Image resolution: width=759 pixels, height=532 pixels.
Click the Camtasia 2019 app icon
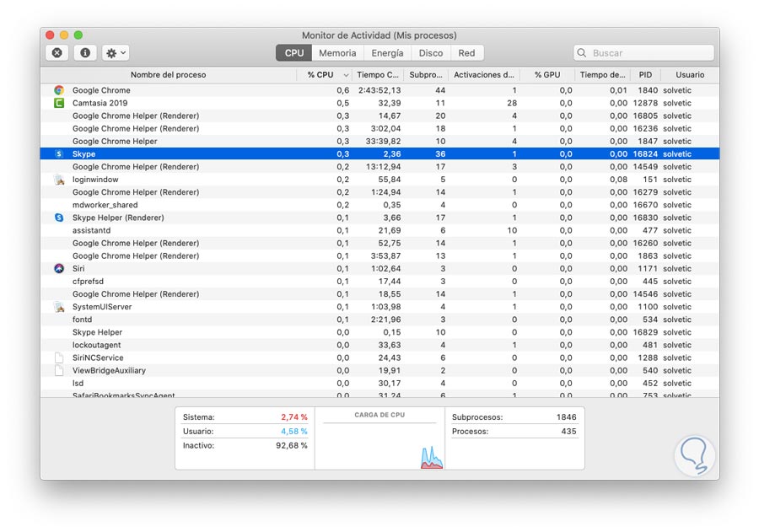(x=59, y=103)
